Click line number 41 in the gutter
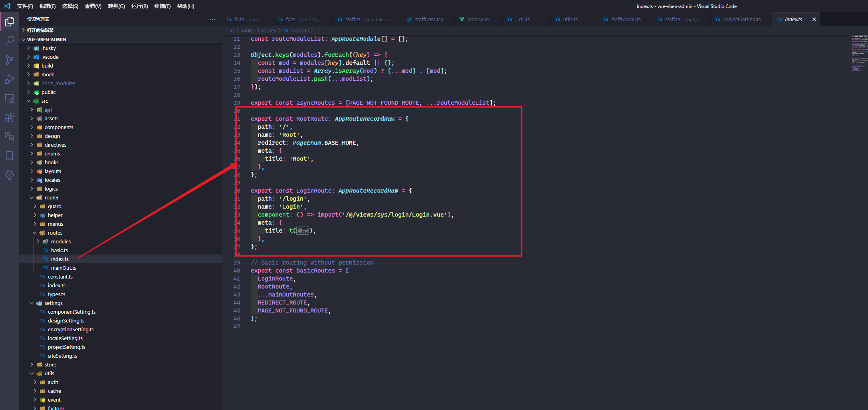 237,279
